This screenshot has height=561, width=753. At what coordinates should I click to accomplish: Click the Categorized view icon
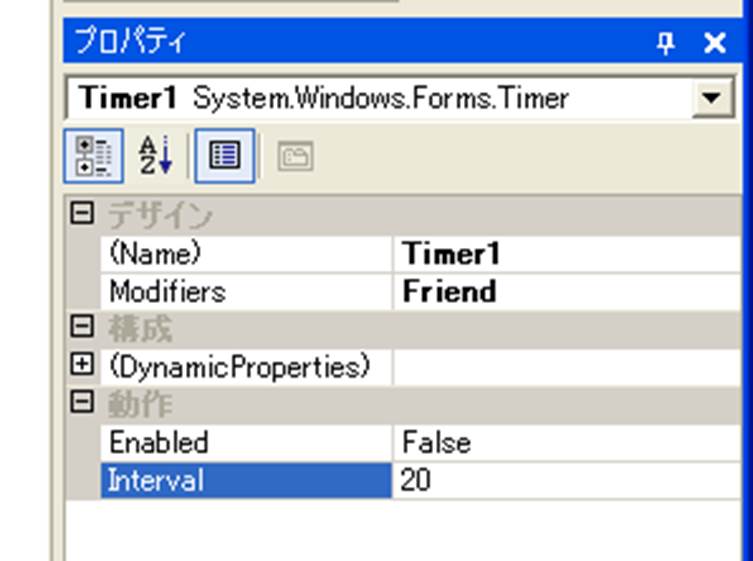point(93,156)
